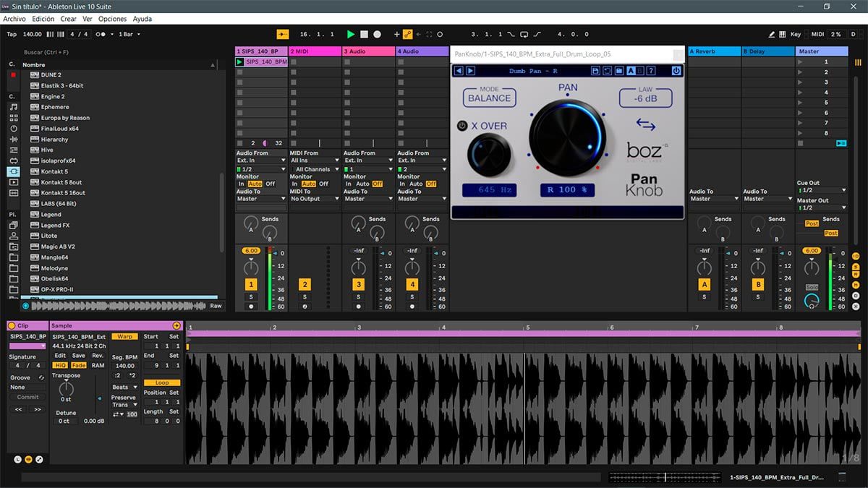868x488 pixels.
Task: Enable Draw Mode pencil icon
Action: click(772, 34)
